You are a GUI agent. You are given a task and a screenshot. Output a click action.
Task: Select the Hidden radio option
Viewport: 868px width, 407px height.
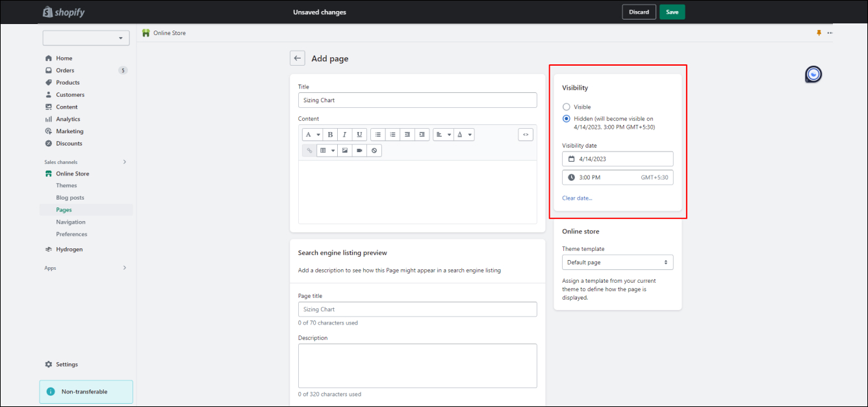(x=567, y=119)
